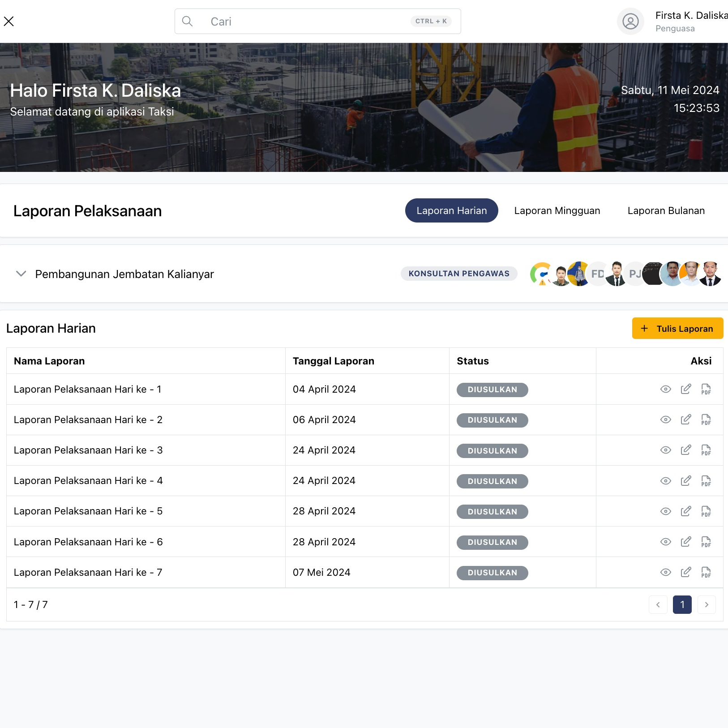The width and height of the screenshot is (728, 728).
Task: Collapse the Pembangunan Jembatan Kalianyar section
Action: pyautogui.click(x=21, y=274)
